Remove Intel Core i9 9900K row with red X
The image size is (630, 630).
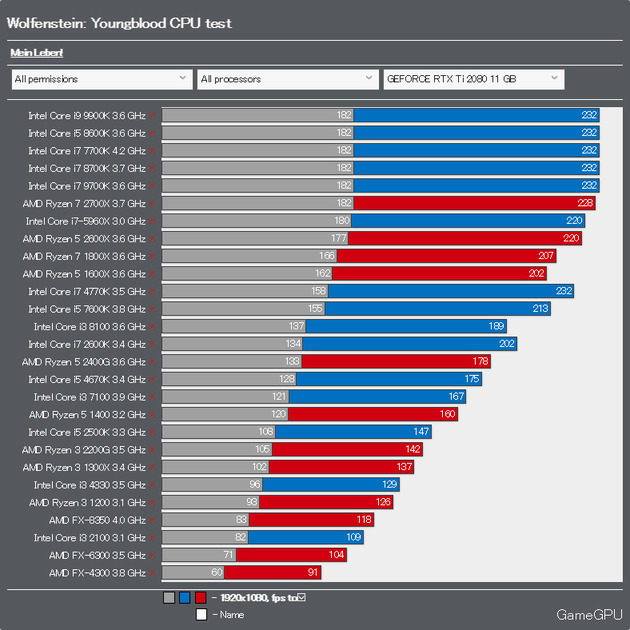click(x=151, y=116)
